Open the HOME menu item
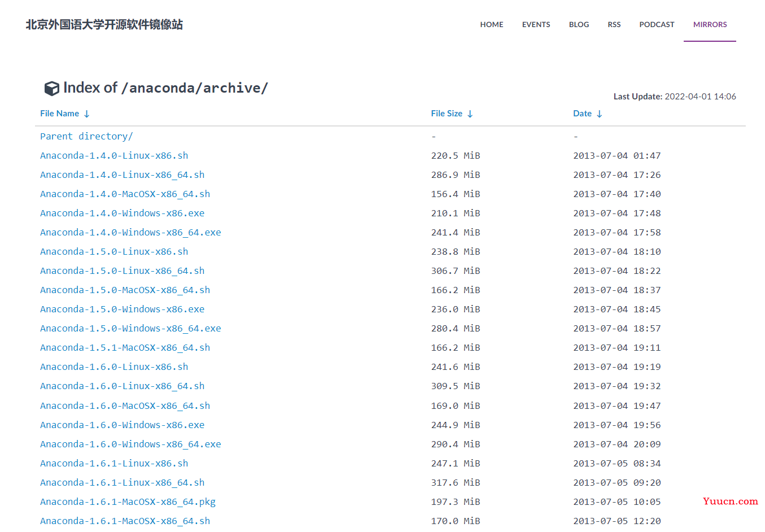Viewport: 765px width, 532px height. 492,24
